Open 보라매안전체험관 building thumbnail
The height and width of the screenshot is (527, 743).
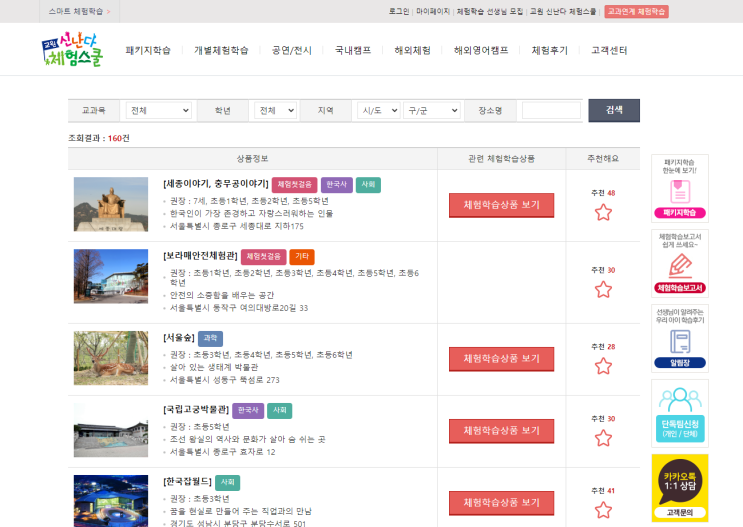[111, 276]
